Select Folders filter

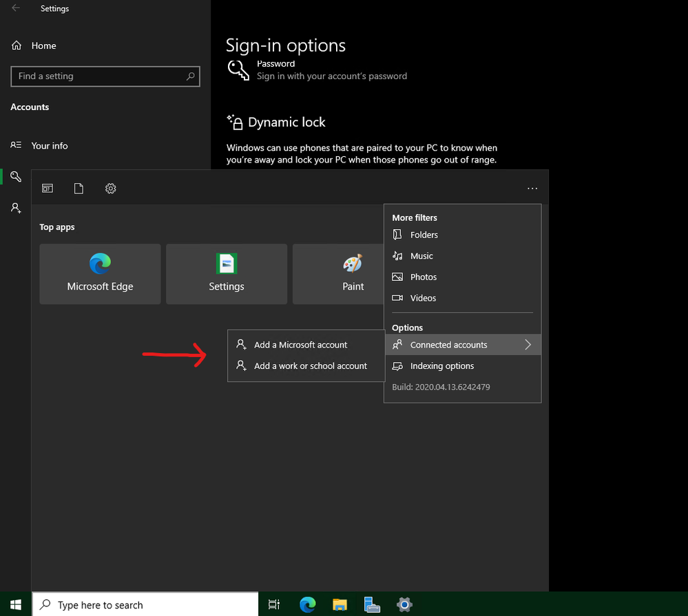tap(463, 235)
